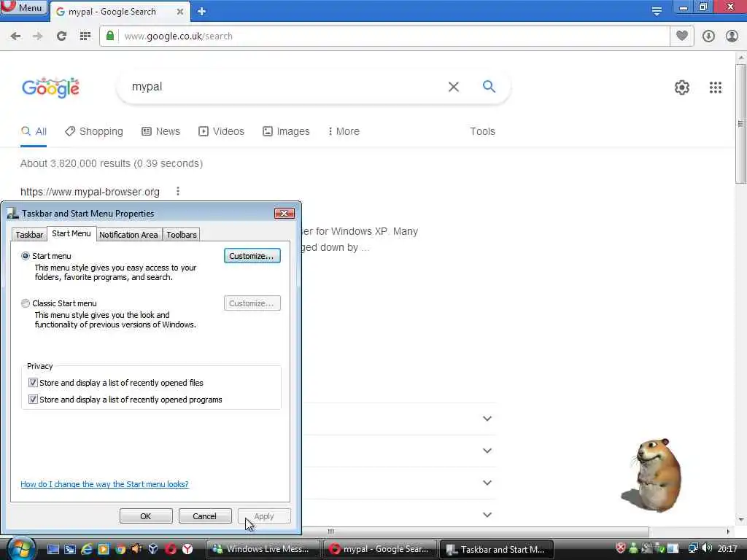Open a new browser tab with plus icon
The height and width of the screenshot is (560, 747).
[x=201, y=12]
